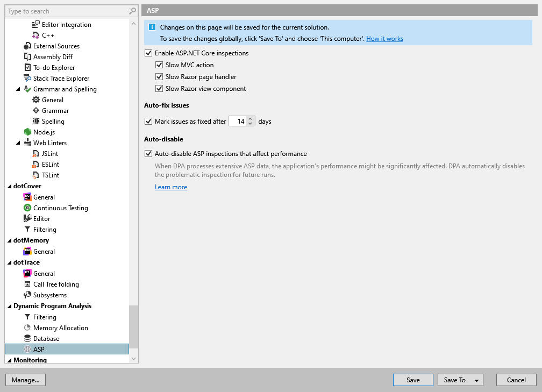
Task: Open the Continuous Testing icon under dotCover
Action: click(28, 208)
